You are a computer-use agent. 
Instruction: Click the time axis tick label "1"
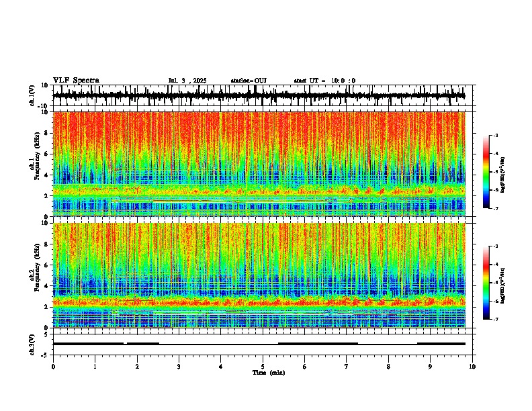click(95, 367)
